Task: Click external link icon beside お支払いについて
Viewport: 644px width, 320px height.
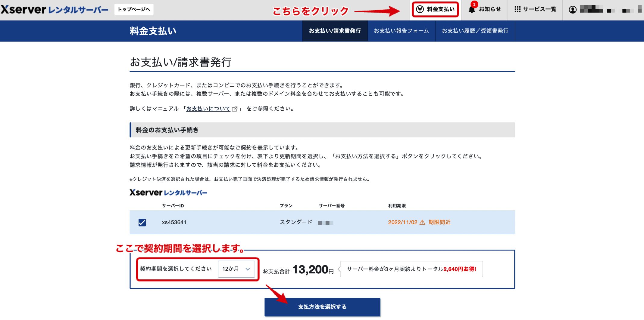Action: coord(235,109)
